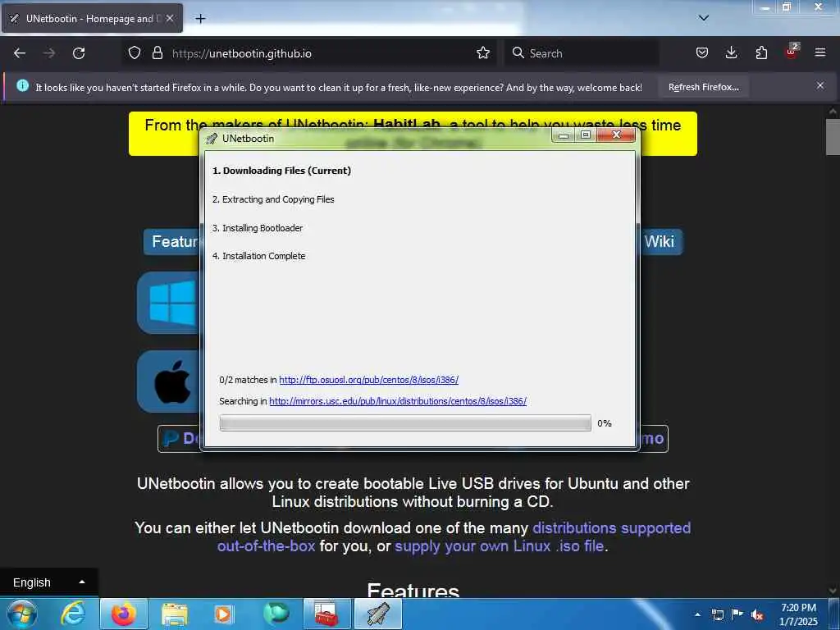Click the Installing Bootloader step
Image resolution: width=840 pixels, height=630 pixels.
pos(258,228)
